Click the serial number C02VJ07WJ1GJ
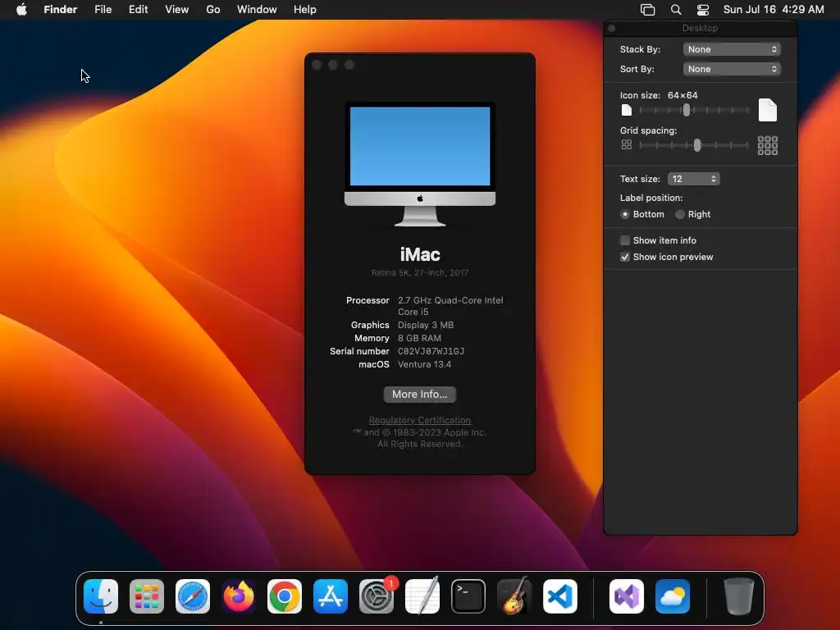 point(431,351)
